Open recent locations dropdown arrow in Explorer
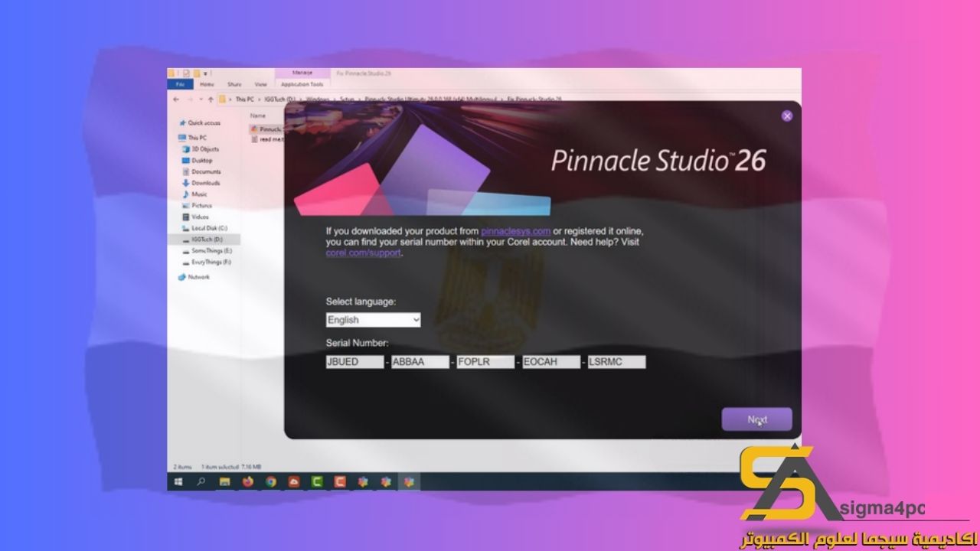The width and height of the screenshot is (980, 551). tap(201, 99)
